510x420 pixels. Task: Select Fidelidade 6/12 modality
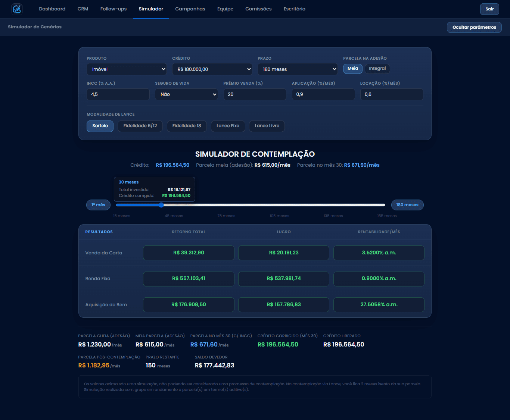click(140, 126)
